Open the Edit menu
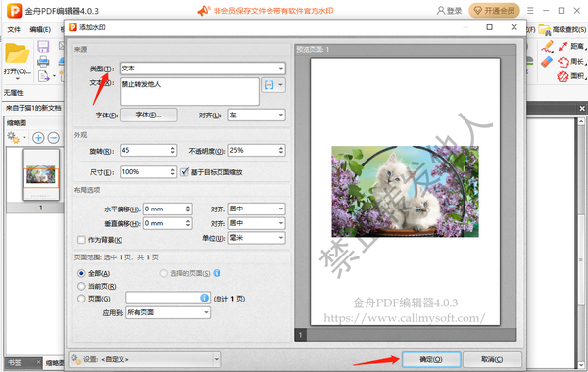Viewport: 588px width, 372px height. 40,29
